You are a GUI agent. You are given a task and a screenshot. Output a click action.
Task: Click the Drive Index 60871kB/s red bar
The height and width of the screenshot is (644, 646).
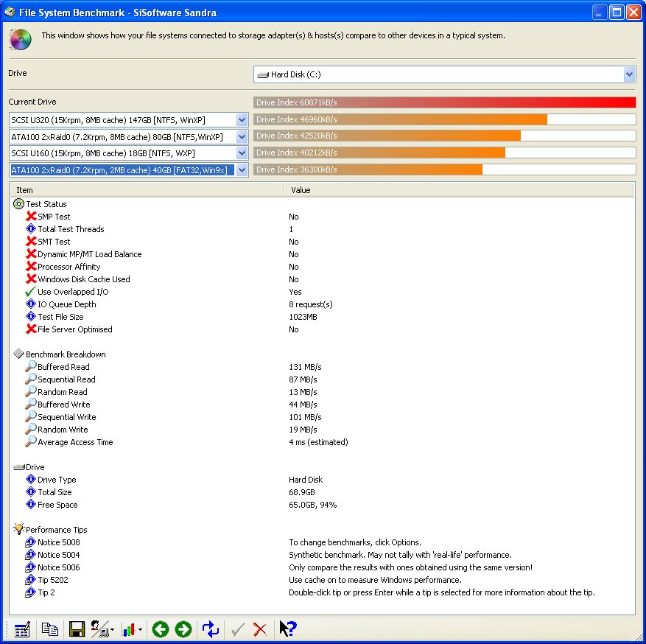tap(444, 102)
